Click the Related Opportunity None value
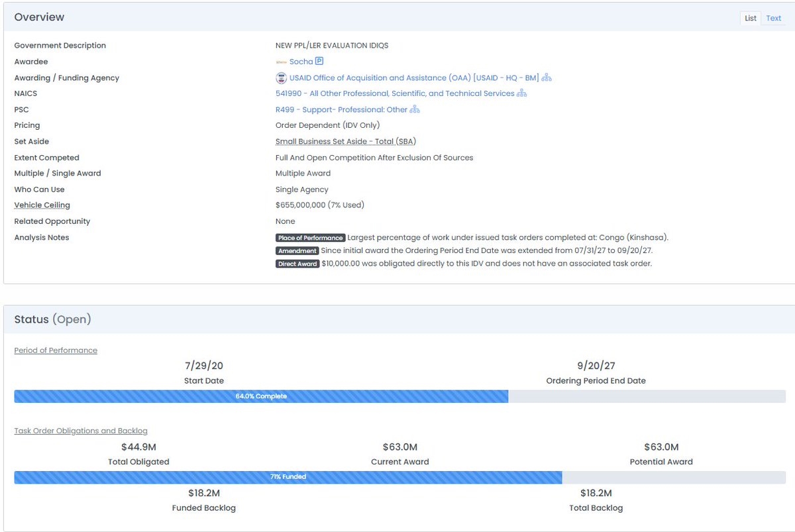Image resolution: width=795 pixels, height=532 pixels. coord(286,221)
